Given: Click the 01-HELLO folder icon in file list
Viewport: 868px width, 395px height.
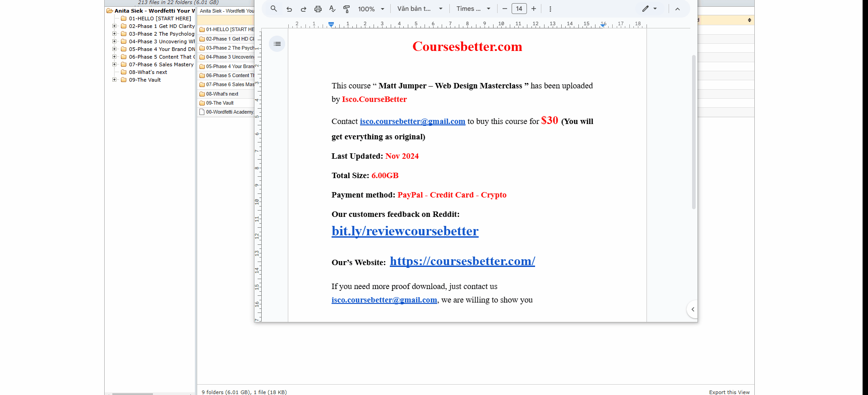Looking at the screenshot, I should point(202,30).
